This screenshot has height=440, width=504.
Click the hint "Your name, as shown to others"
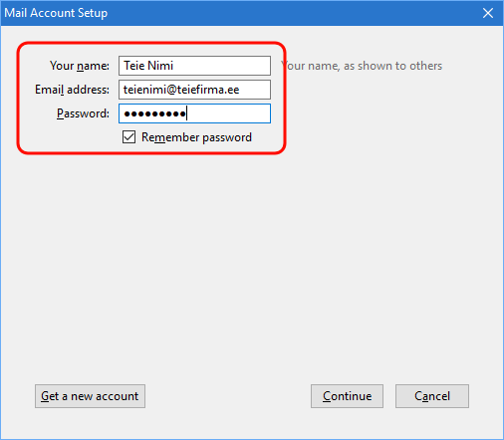coord(362,66)
